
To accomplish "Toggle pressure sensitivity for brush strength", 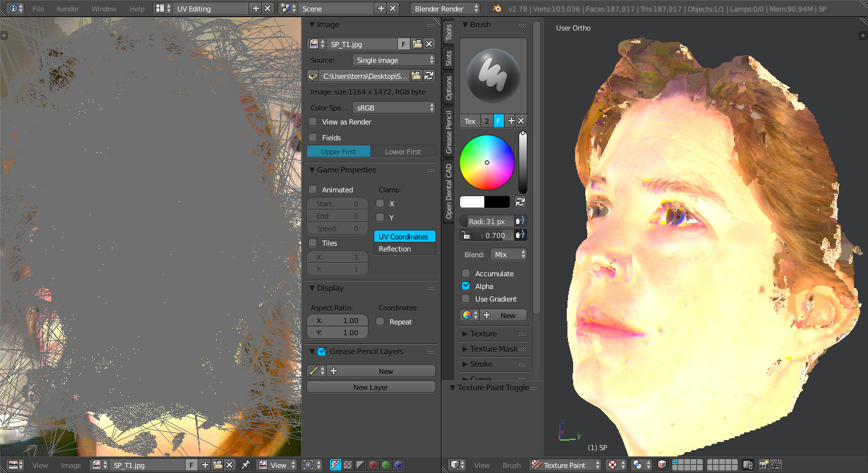I will (x=520, y=235).
